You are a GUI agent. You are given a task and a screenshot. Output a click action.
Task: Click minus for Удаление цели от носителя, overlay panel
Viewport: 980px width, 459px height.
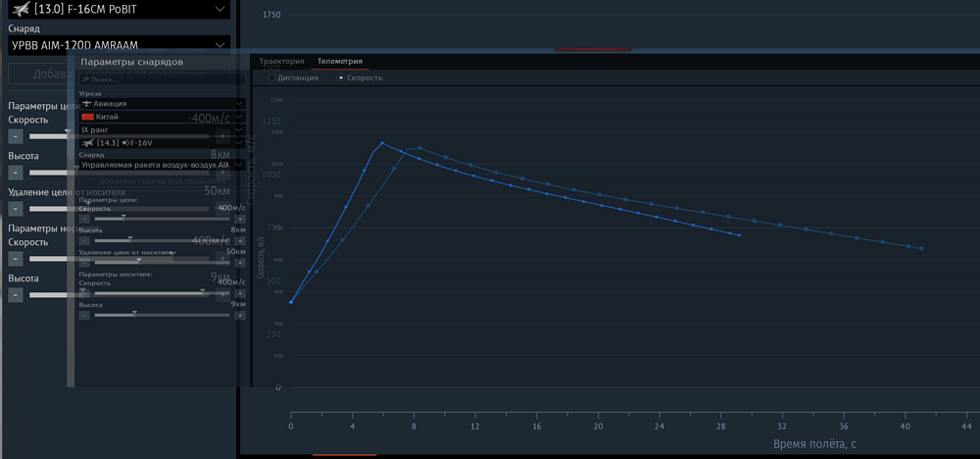coord(84,262)
